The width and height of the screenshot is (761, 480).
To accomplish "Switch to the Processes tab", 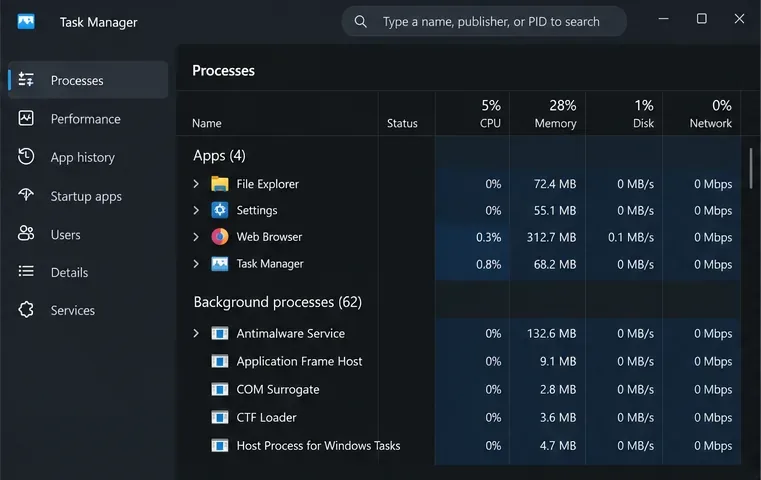I will coord(88,80).
